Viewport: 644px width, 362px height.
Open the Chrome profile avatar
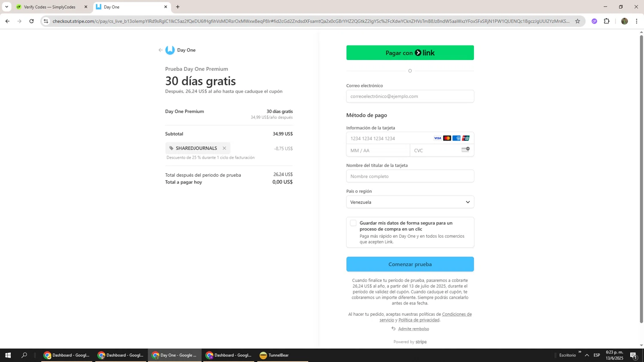(625, 21)
